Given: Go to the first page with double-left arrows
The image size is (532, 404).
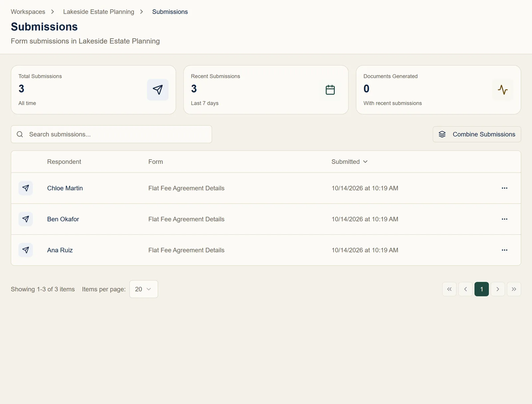Looking at the screenshot, I should 449,289.
